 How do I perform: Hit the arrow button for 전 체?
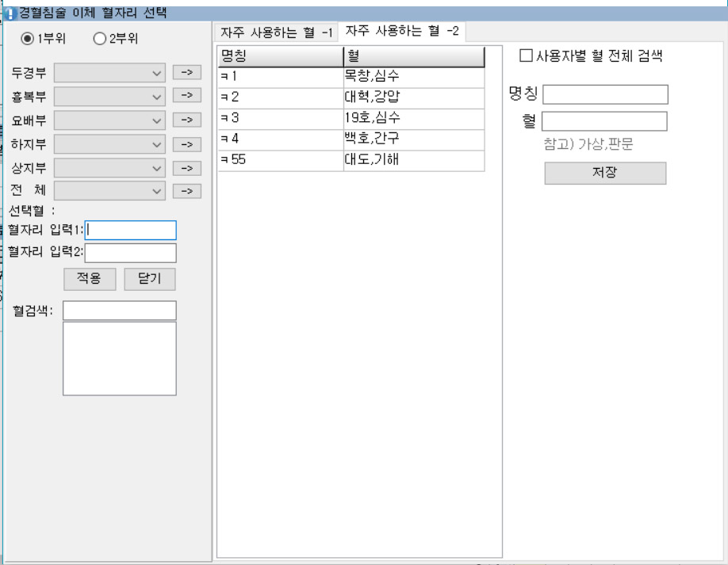click(186, 191)
